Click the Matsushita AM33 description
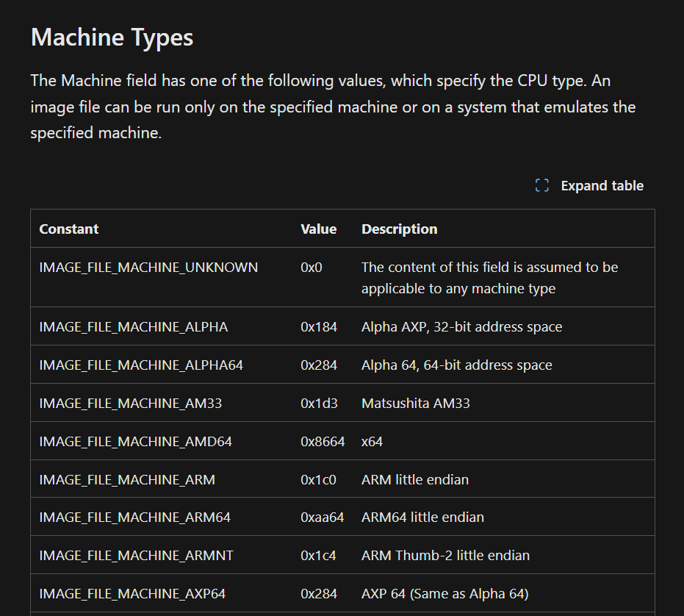Screen dimensions: 684x616 [x=415, y=403]
